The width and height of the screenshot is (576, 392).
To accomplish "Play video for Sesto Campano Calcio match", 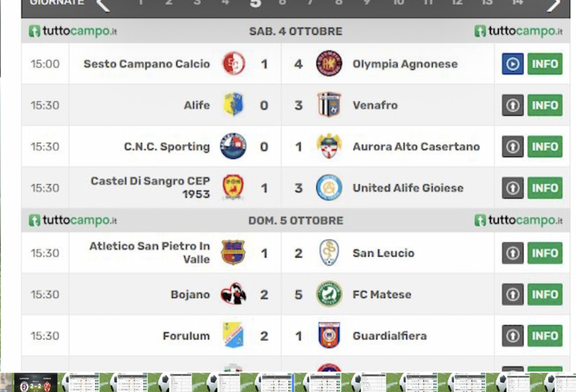I will pyautogui.click(x=513, y=64).
